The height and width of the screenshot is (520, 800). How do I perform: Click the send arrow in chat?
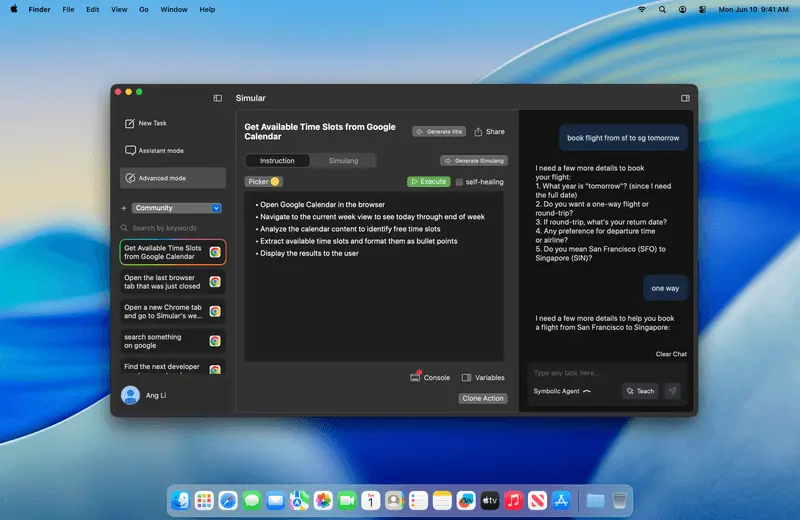672,391
